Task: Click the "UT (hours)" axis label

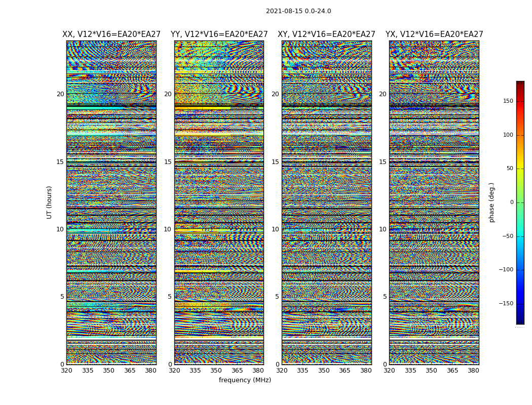Action: [49, 202]
